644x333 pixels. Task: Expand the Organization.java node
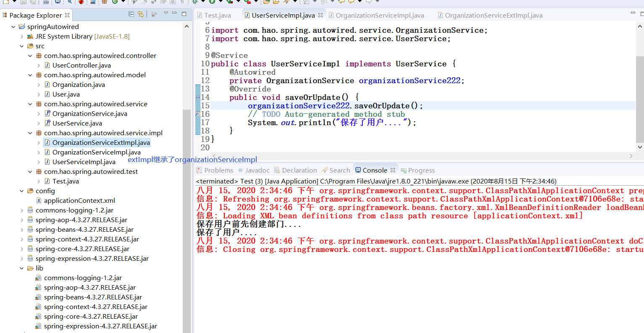point(39,85)
